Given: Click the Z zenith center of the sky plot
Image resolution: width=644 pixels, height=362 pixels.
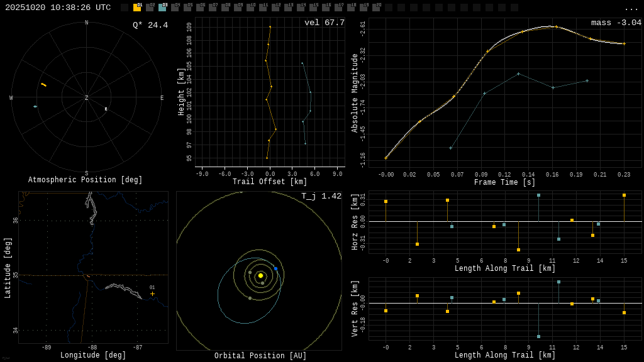Looking at the screenshot, I should [x=87, y=98].
